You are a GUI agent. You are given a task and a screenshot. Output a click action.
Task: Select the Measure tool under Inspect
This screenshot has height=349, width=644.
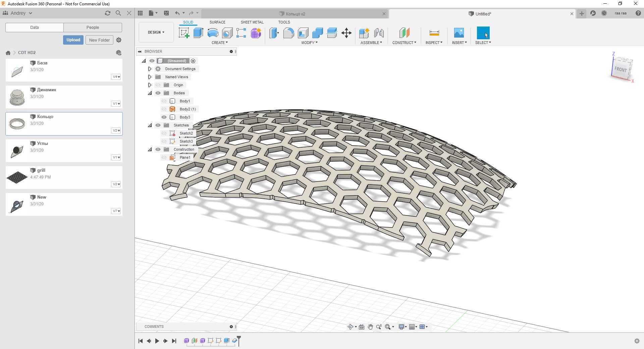point(434,33)
